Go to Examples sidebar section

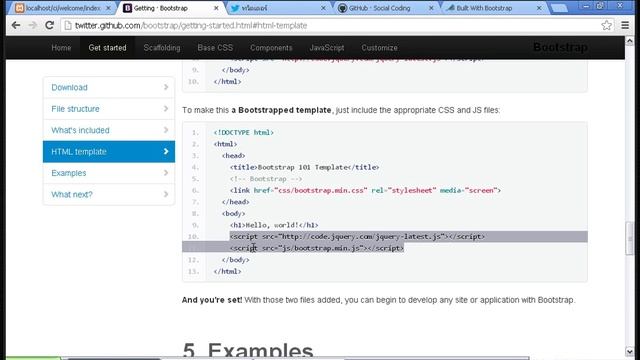click(109, 173)
